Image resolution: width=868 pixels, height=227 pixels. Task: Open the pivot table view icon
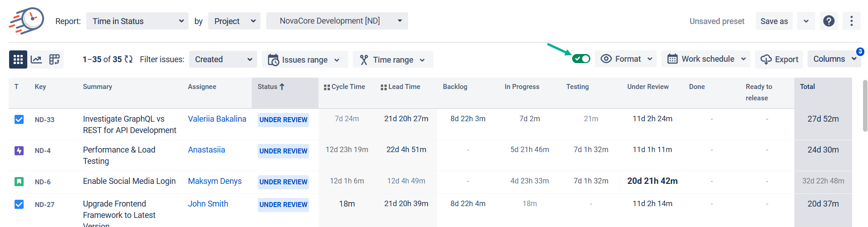point(55,59)
